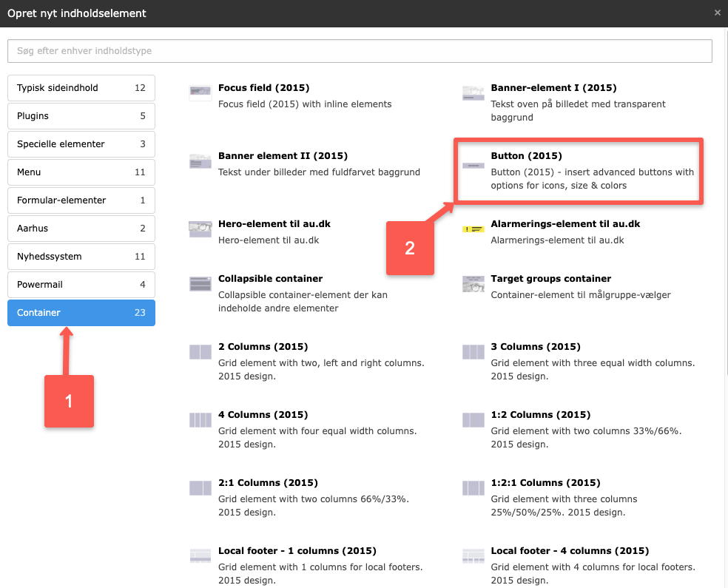The height and width of the screenshot is (588, 728).
Task: Click the Button (2015) title link
Action: pyautogui.click(x=526, y=156)
